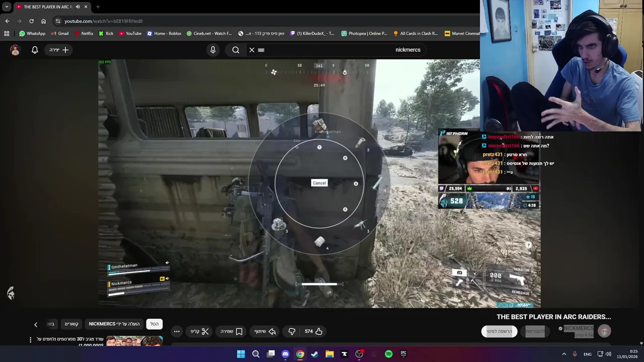The height and width of the screenshot is (362, 644).
Task: Show hidden system tray icons
Action: [563, 354]
